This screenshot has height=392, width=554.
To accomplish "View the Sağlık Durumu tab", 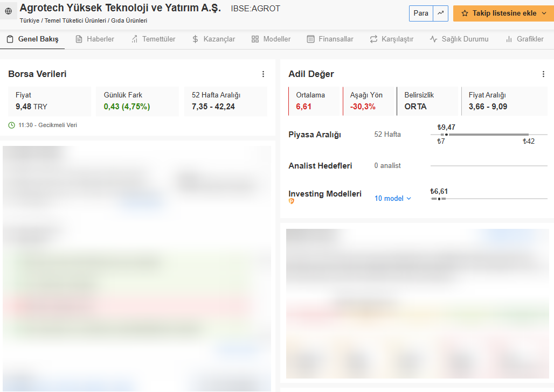I will [x=459, y=39].
